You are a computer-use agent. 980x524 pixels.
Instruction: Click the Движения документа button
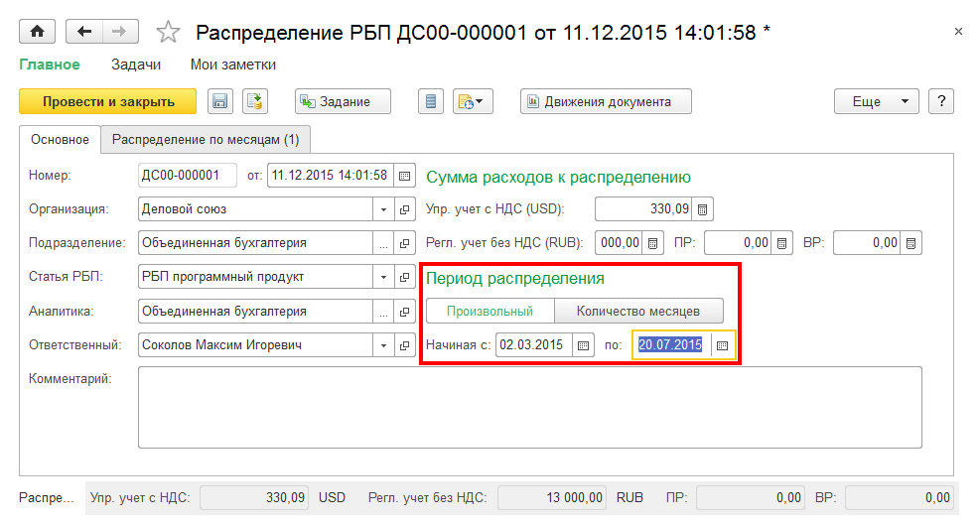point(606,101)
